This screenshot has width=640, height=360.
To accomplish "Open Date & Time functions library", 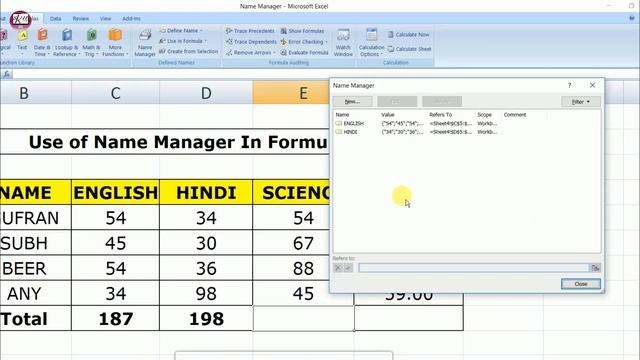I will coord(42,42).
